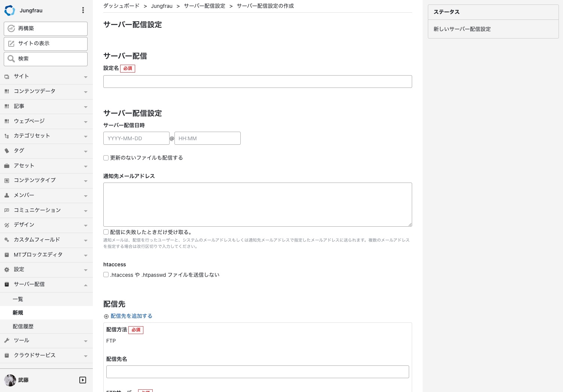The height and width of the screenshot is (392, 563).
Task: Expand the コンテンツデータ menu arrow
Action: point(86,92)
